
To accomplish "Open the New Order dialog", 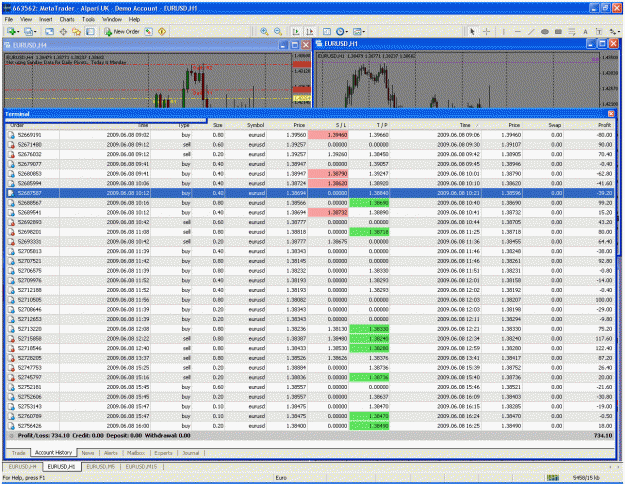I will [122, 31].
